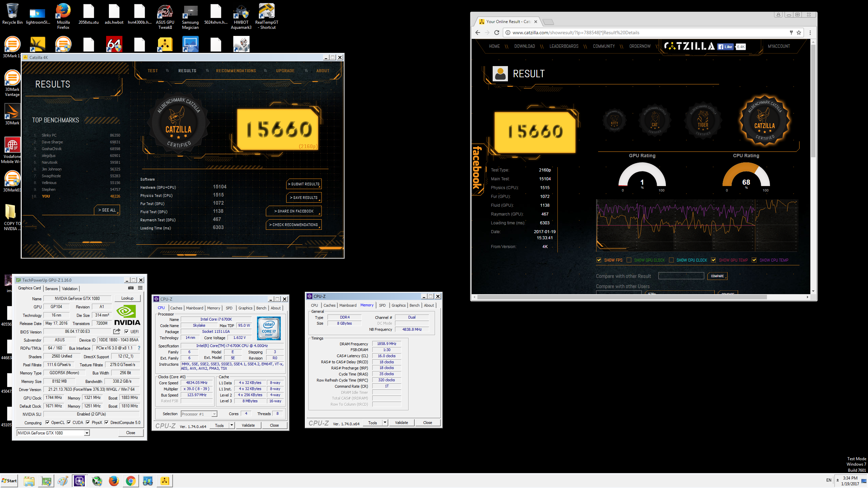Toggle the UEFI checkbox in GPU-Z
Viewport: 868px width, 488px height.
click(x=126, y=331)
